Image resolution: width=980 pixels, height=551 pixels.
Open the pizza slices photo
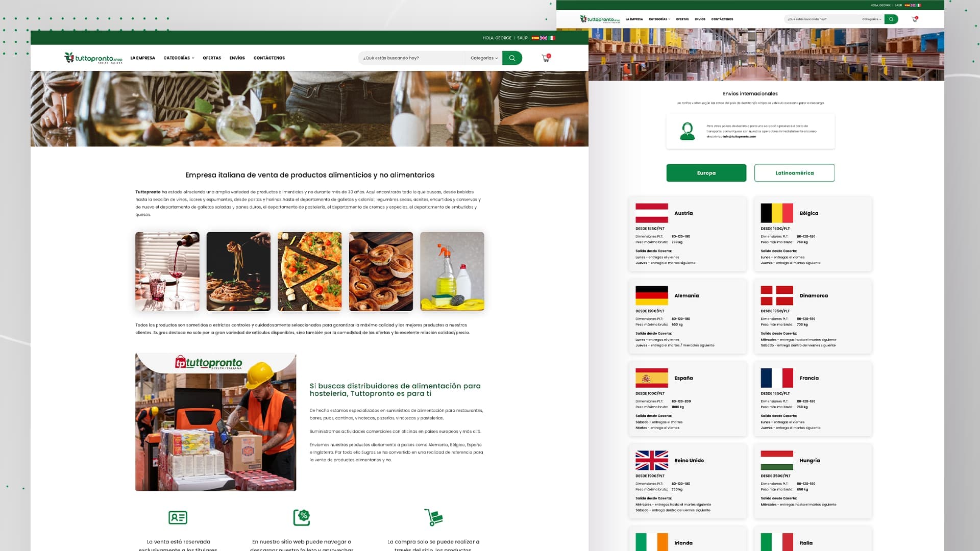pyautogui.click(x=310, y=271)
